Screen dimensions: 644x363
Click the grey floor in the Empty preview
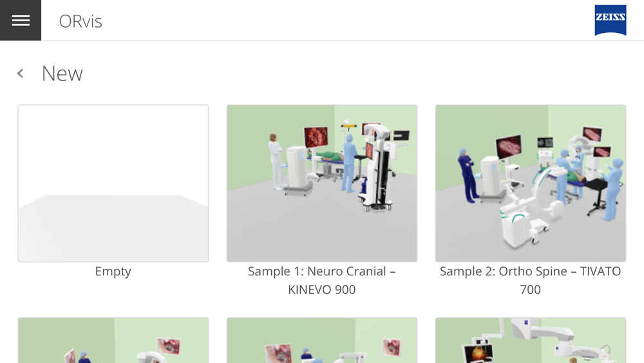[x=113, y=228]
